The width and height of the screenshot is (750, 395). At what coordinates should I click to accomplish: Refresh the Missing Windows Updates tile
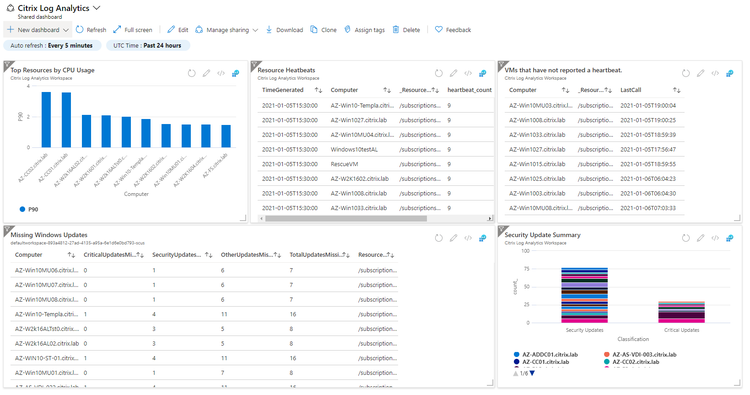click(439, 238)
